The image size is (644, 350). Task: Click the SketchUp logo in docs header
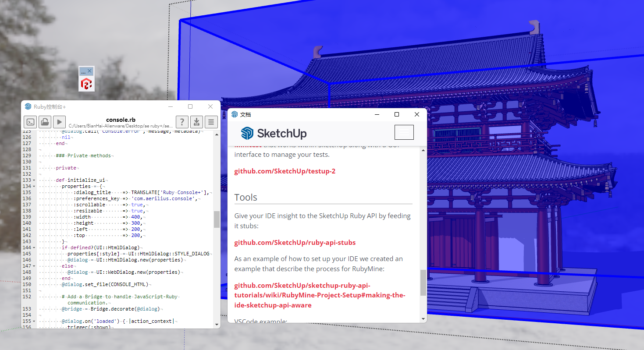tap(274, 133)
